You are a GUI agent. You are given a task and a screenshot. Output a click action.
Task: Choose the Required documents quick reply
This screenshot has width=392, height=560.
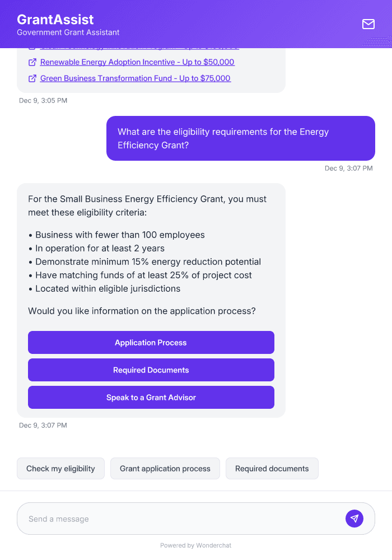[x=272, y=468]
